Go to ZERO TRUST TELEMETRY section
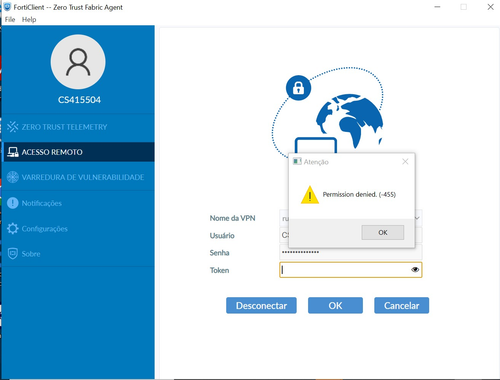 coord(78,127)
